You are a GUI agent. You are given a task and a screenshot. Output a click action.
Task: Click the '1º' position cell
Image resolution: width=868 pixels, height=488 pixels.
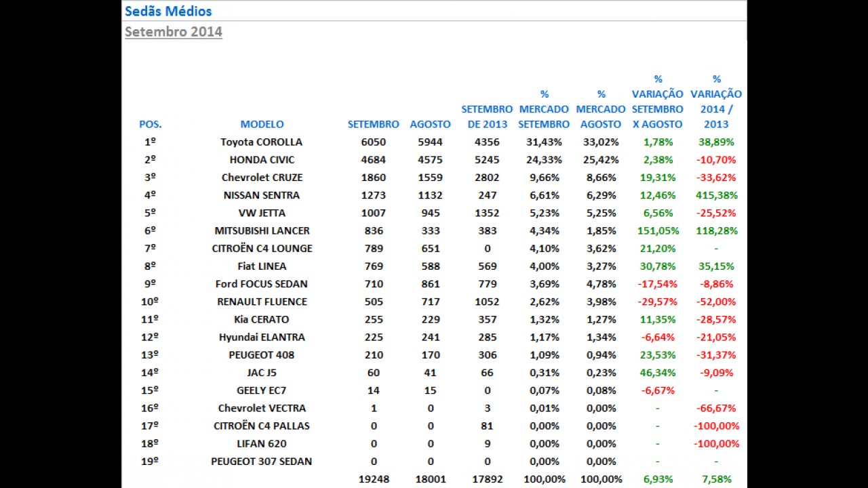[151, 142]
